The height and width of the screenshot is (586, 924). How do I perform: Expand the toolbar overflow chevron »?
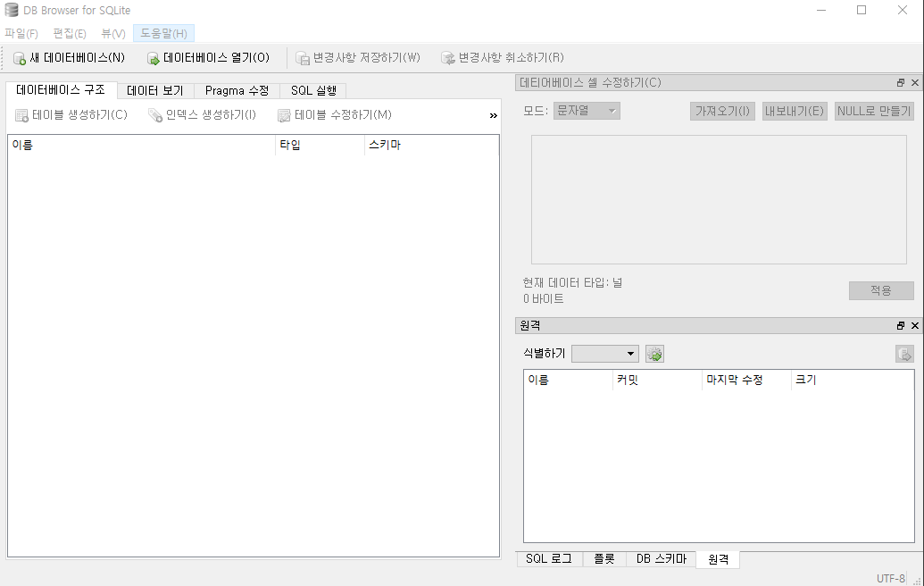tap(493, 115)
